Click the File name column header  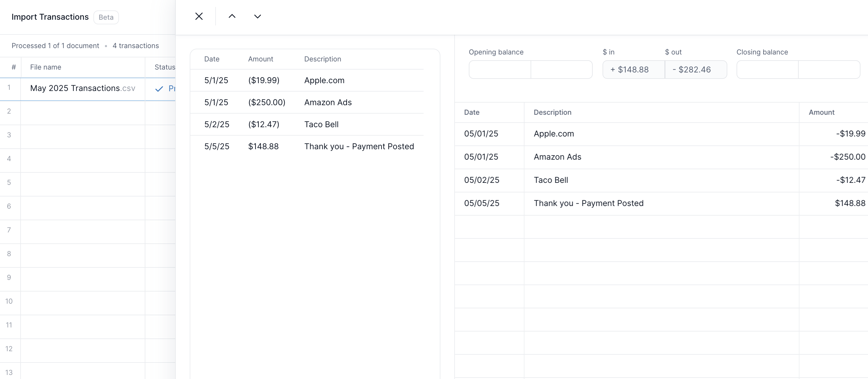(46, 67)
